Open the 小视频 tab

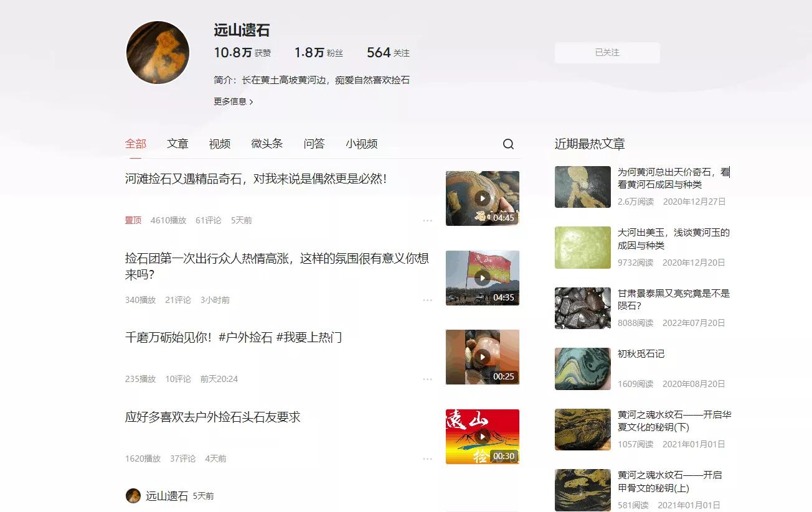(x=360, y=144)
